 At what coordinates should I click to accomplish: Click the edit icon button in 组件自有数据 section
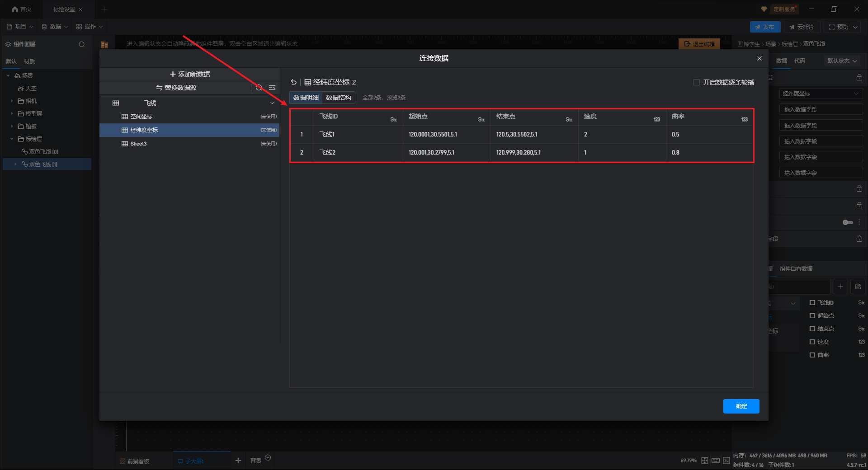point(858,287)
